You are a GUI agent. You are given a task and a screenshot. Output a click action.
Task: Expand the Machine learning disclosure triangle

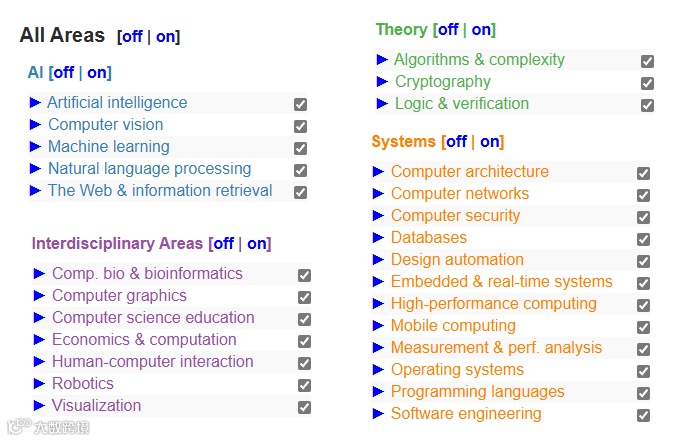(x=36, y=147)
